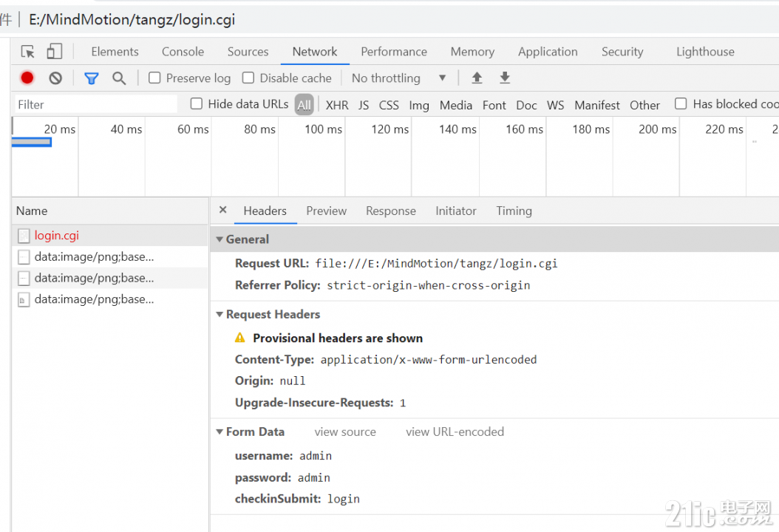Collapse the General section
Screen dimensions: 779x532
pos(220,239)
